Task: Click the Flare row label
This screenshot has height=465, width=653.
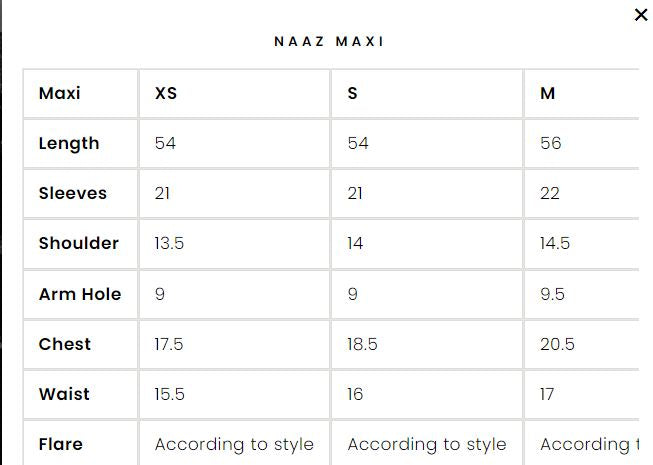Action: click(x=61, y=444)
